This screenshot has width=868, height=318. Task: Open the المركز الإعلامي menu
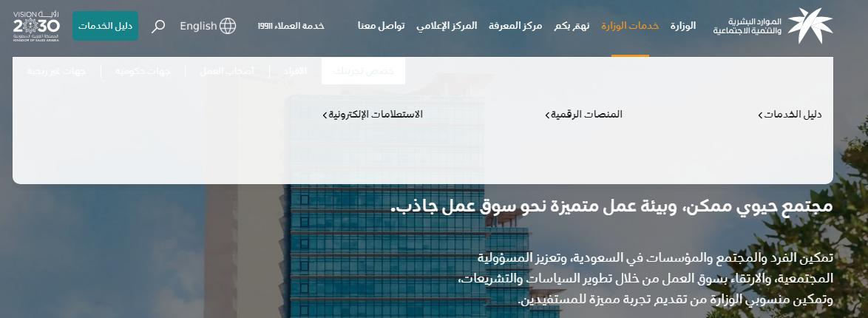pyautogui.click(x=447, y=27)
